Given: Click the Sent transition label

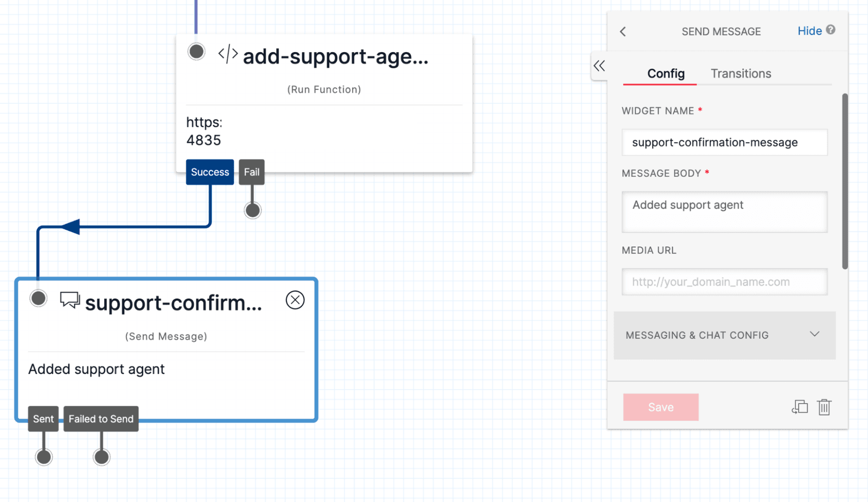Looking at the screenshot, I should click(x=43, y=419).
